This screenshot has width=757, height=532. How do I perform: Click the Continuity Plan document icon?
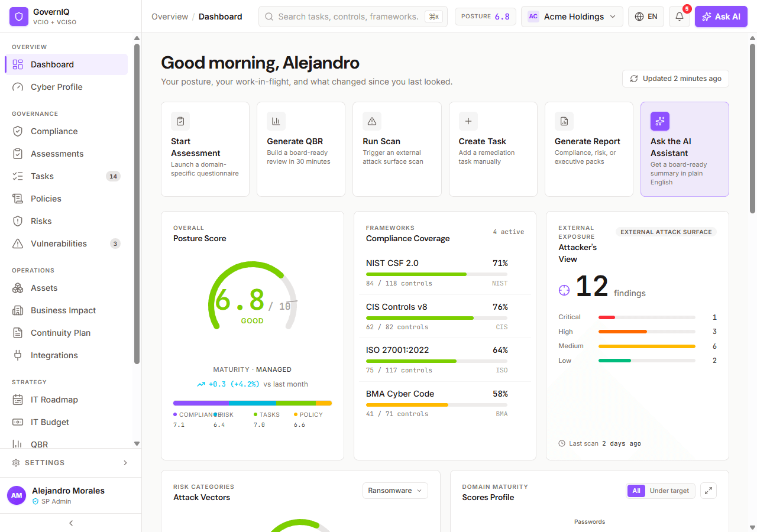[18, 333]
